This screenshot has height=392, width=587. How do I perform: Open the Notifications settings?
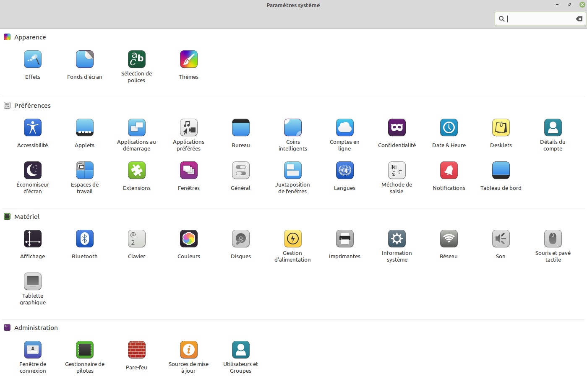click(449, 171)
